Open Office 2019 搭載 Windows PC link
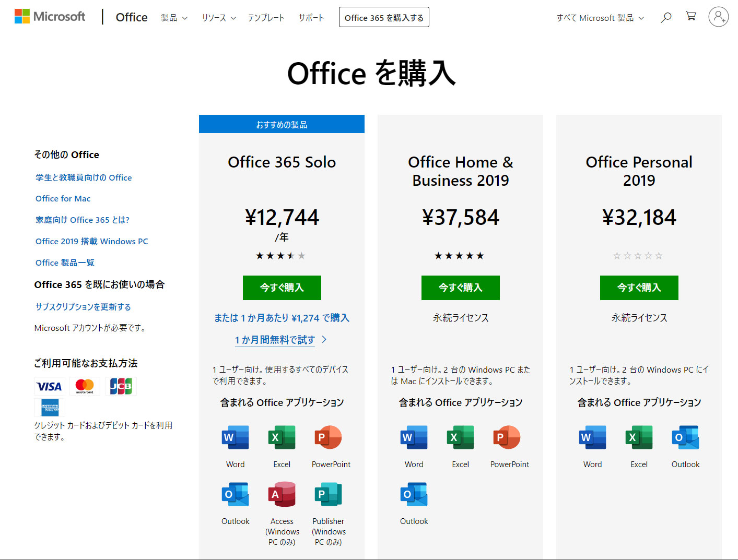Image resolution: width=738 pixels, height=560 pixels. (92, 241)
